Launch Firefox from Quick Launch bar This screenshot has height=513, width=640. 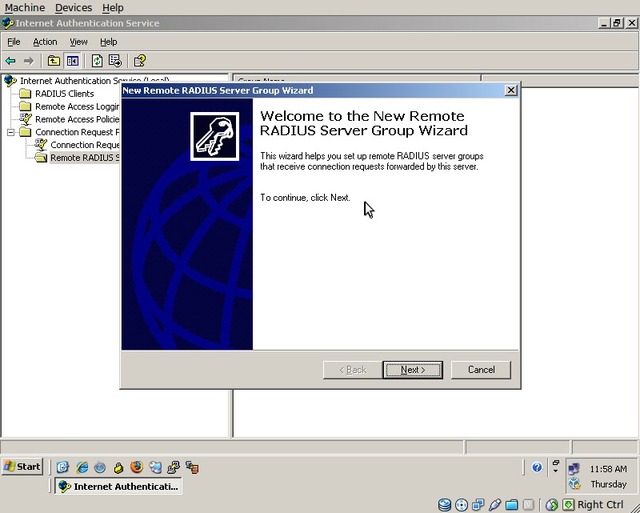136,467
